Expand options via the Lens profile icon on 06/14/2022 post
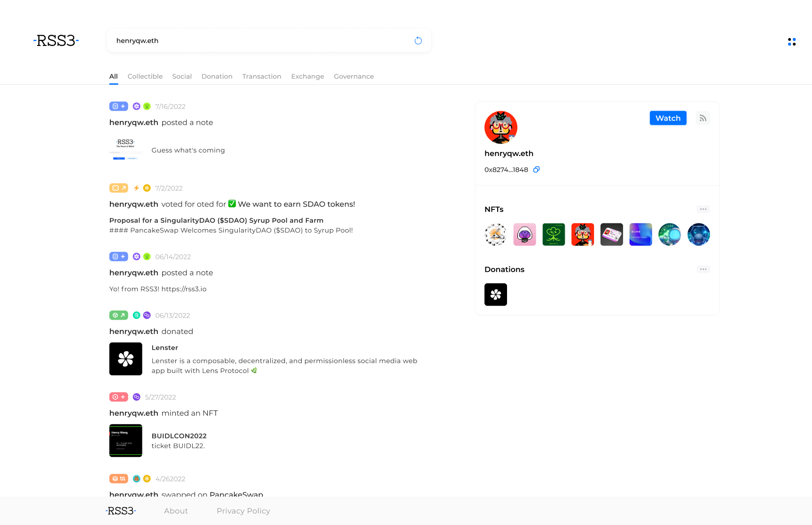Viewport: 812px width, 525px height. [x=136, y=256]
